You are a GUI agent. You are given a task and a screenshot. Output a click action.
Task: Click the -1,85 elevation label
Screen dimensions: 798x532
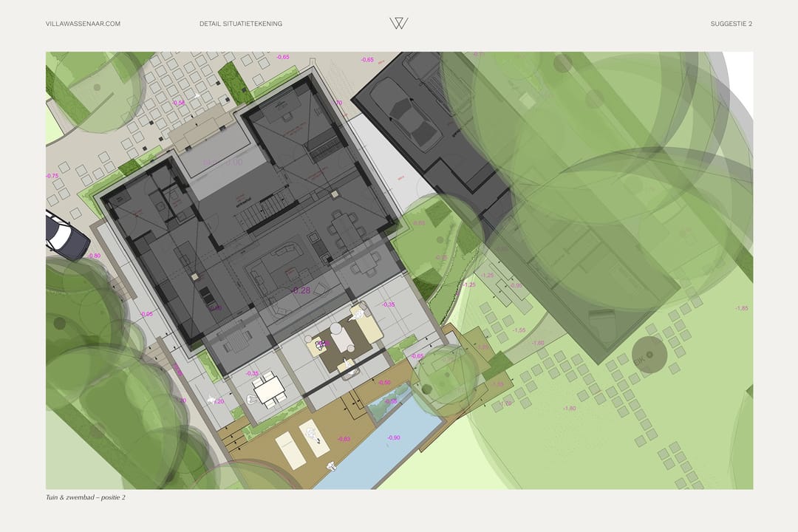pos(742,309)
